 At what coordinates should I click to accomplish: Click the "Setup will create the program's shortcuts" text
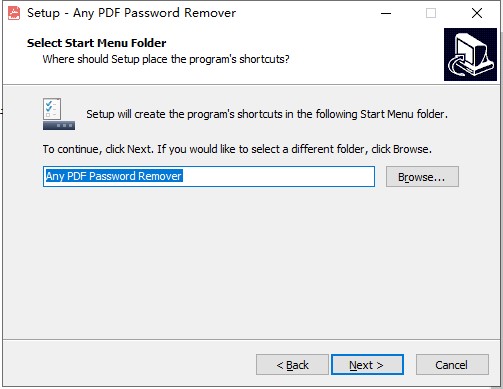(267, 114)
